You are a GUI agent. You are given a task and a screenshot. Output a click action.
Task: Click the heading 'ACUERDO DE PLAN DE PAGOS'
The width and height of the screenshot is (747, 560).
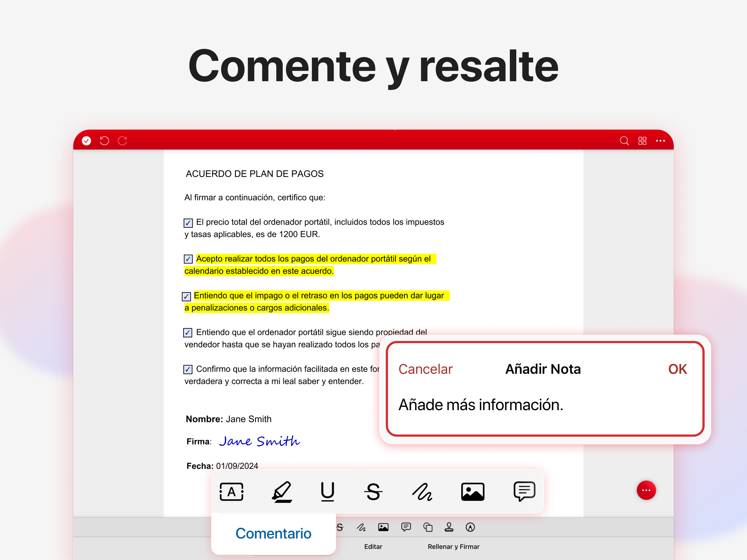click(x=255, y=174)
